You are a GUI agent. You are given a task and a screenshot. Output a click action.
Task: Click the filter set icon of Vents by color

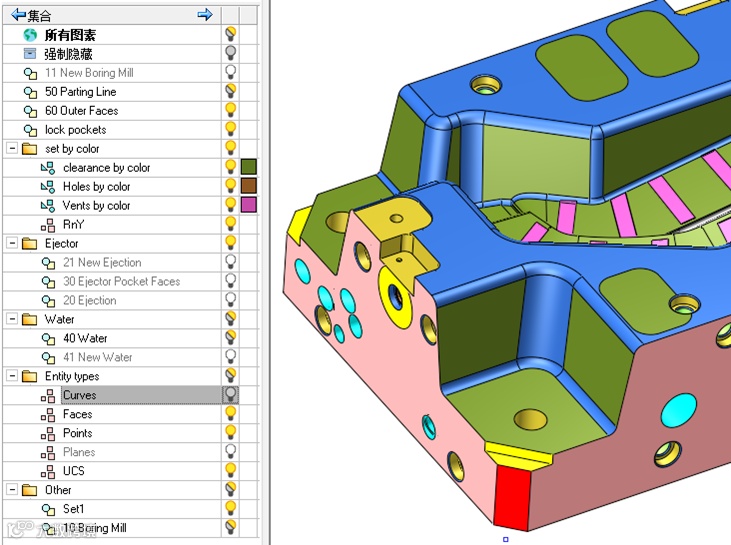[48, 206]
